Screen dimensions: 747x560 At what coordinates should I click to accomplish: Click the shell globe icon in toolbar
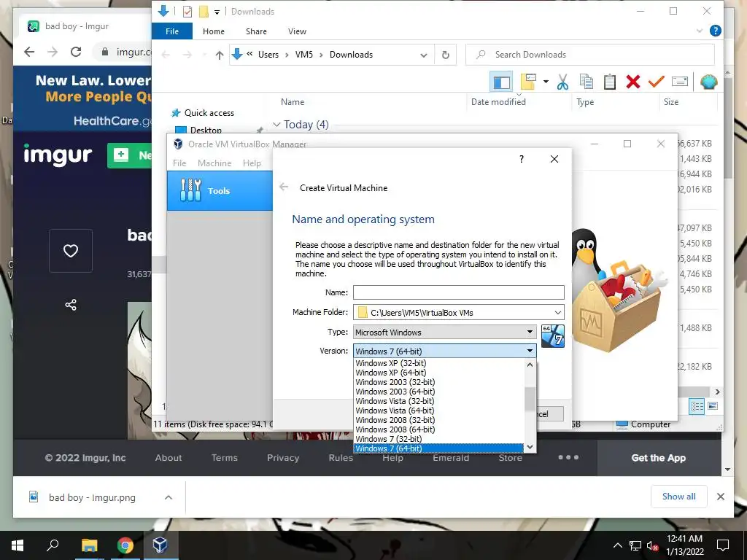click(x=709, y=82)
